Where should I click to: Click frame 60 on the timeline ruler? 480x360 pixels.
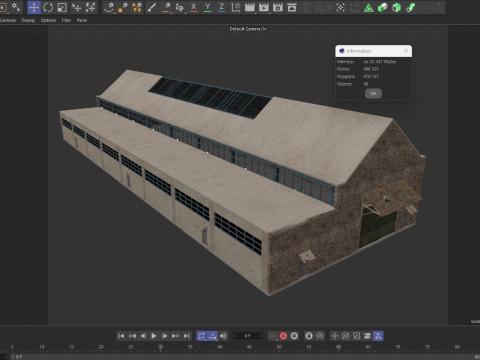point(338,347)
